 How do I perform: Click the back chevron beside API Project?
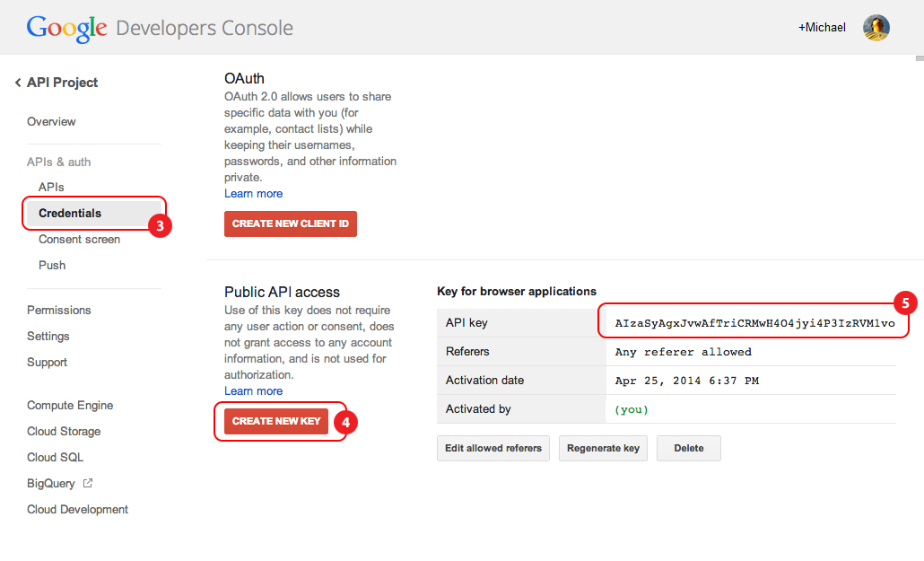click(18, 83)
